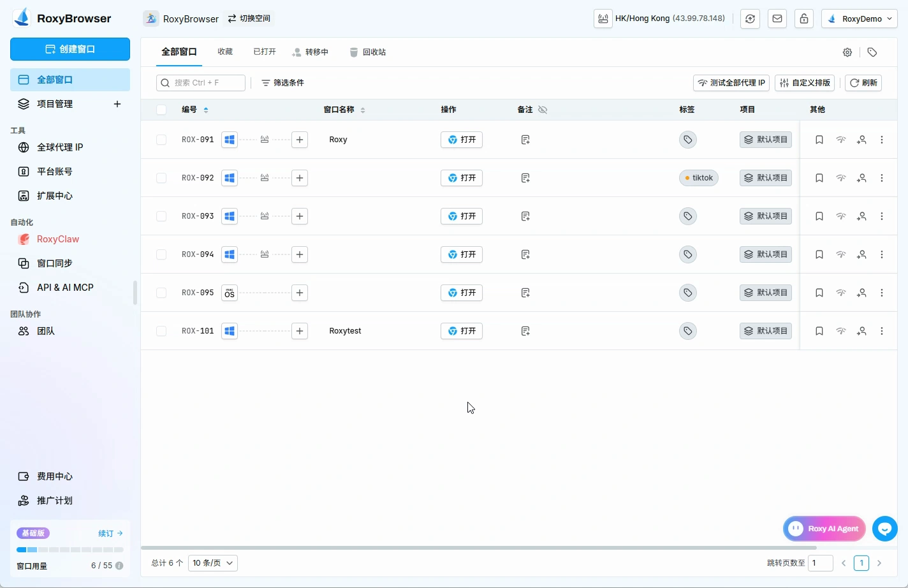
Task: Select the ROX-092 row checkbox
Action: pos(161,178)
